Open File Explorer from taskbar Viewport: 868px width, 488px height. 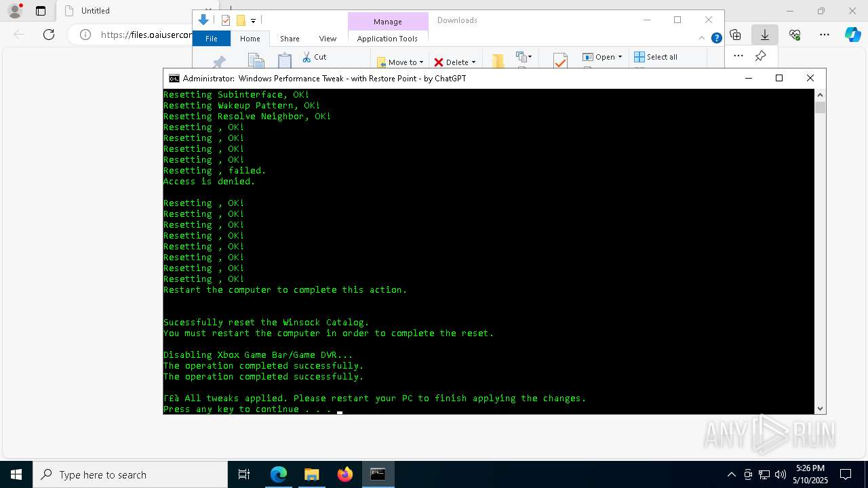312,474
